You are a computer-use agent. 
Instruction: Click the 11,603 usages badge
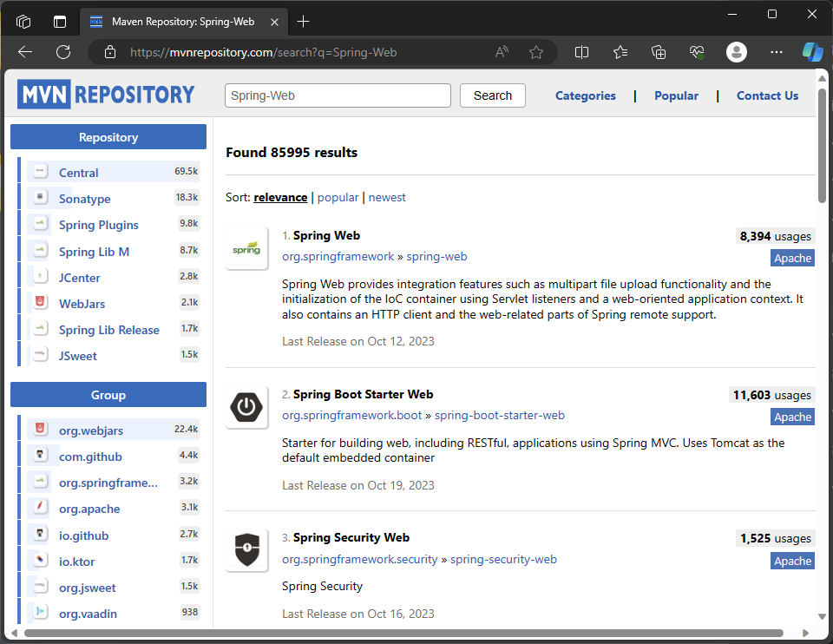pos(771,395)
